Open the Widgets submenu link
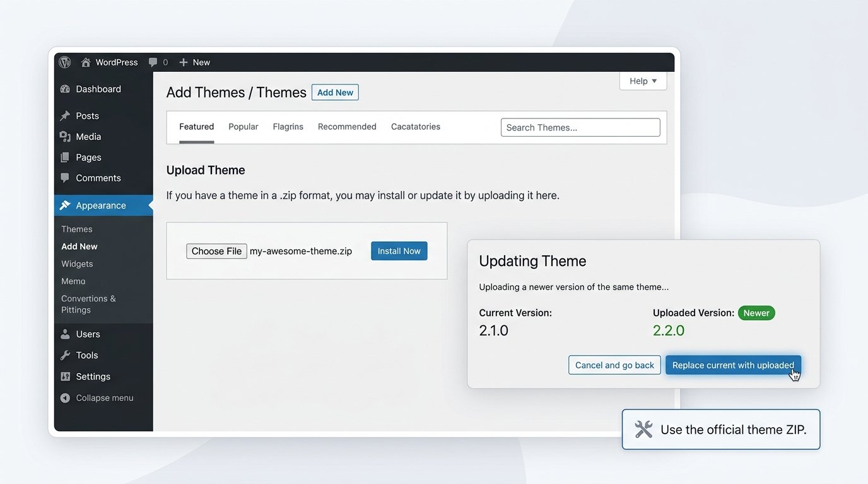This screenshot has height=484, width=868. coord(77,264)
